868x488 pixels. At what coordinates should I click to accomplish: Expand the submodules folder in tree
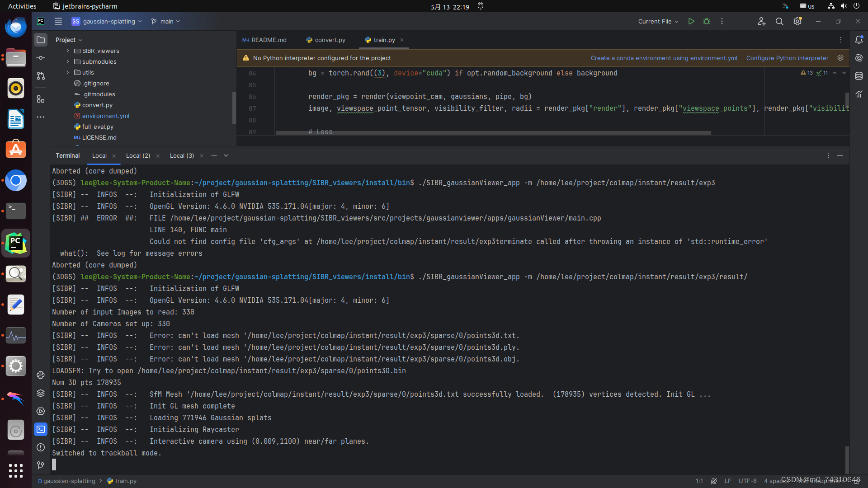pos(68,61)
